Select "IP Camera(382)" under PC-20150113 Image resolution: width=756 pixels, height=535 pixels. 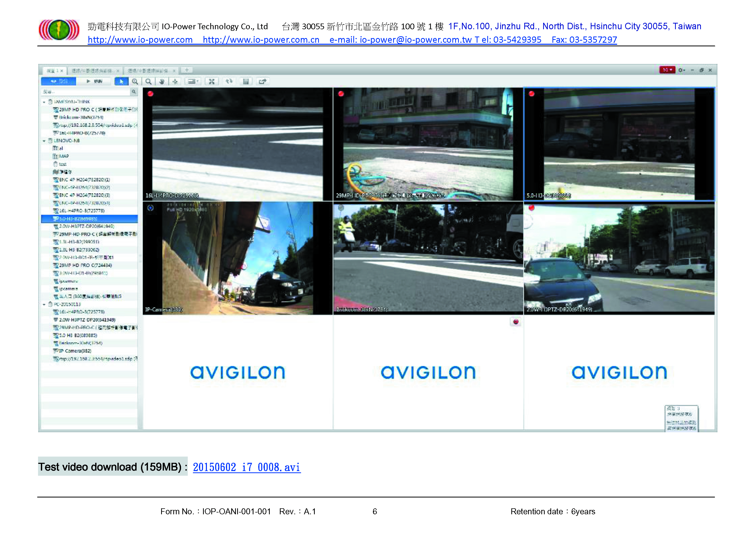(x=89, y=351)
